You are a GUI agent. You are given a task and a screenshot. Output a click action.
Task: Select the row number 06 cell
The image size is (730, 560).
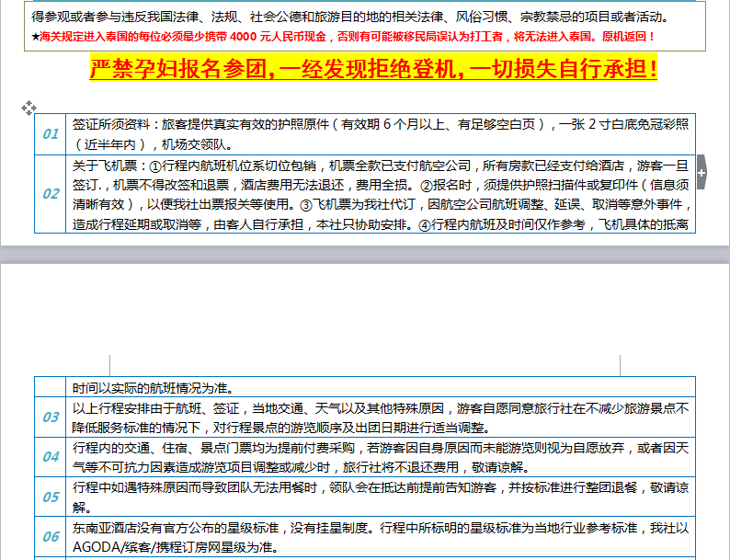point(51,537)
